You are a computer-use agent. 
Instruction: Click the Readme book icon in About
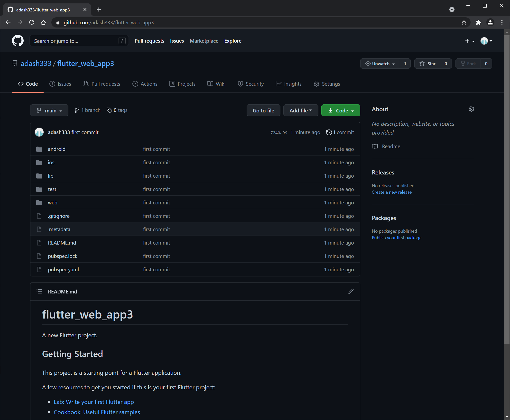tap(375, 146)
